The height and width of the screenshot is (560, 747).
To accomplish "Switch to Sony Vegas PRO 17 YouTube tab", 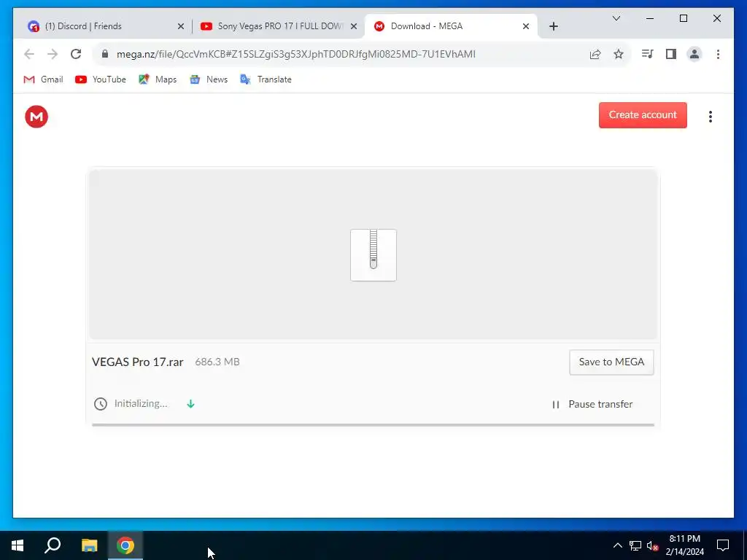I will click(279, 26).
